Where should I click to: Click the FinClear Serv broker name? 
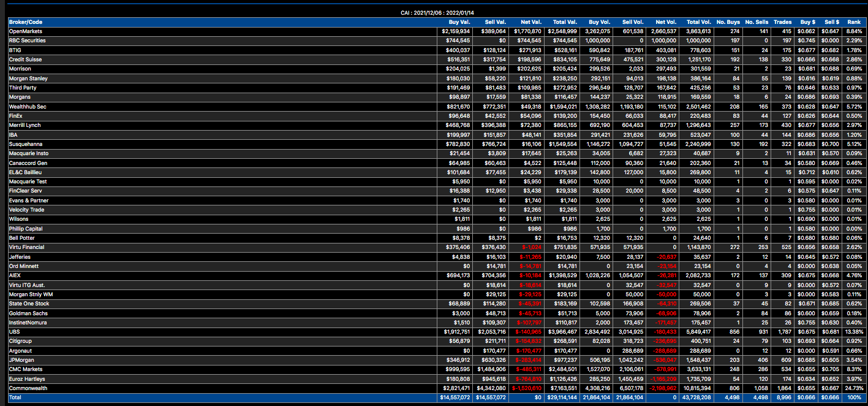pos(25,191)
